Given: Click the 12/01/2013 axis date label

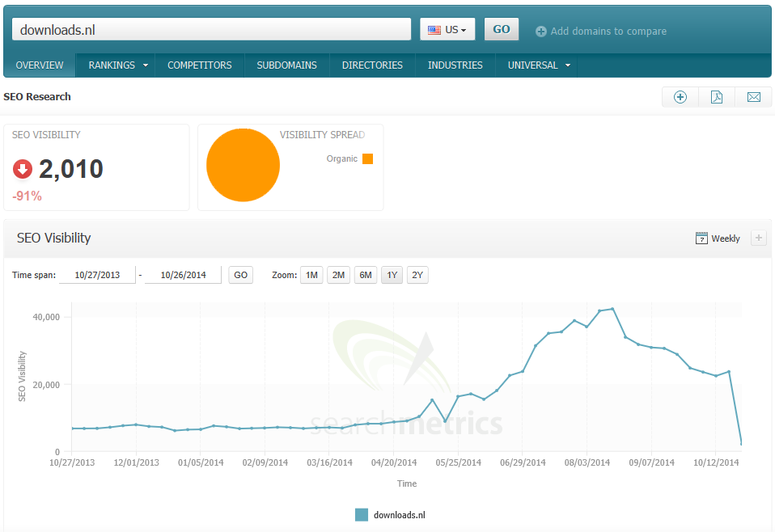Looking at the screenshot, I should point(137,462).
